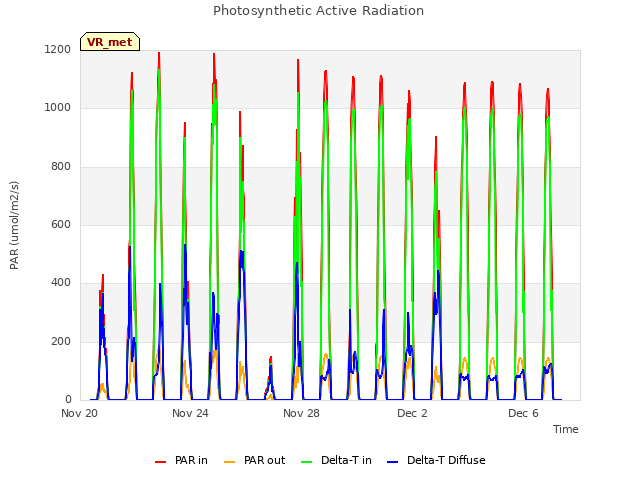
Task: Click the PAR (umol/m2/s) y-axis title
Action: (14, 225)
